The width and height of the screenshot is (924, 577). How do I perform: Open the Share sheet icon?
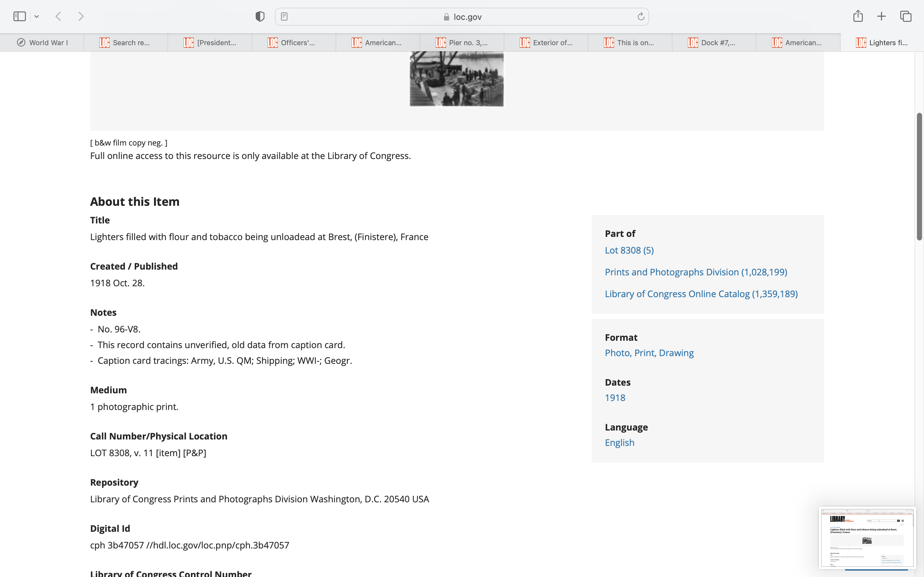point(858,16)
